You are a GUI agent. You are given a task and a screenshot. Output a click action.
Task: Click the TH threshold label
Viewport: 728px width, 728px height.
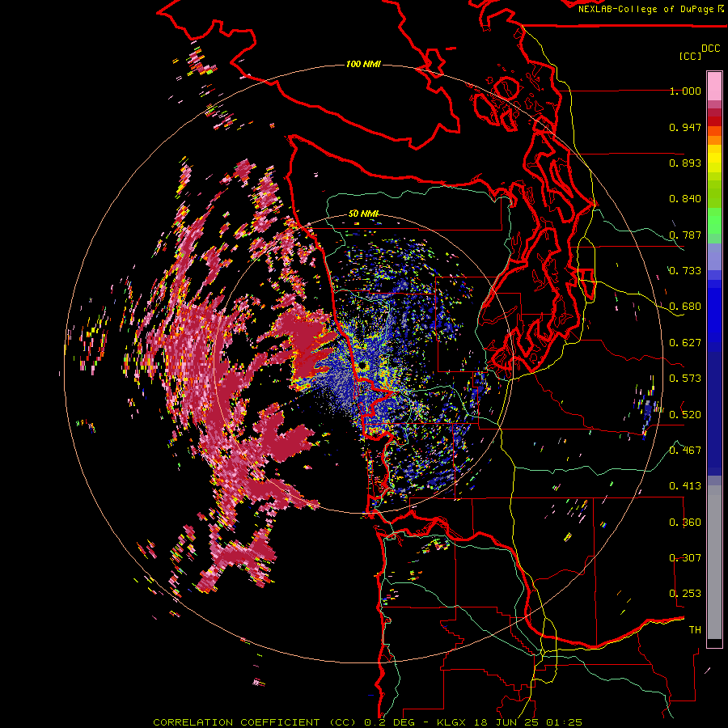(695, 630)
